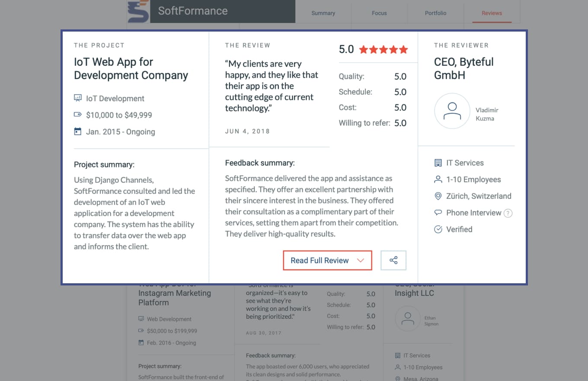Switch to the Summary tab
588x381 pixels.
pyautogui.click(x=323, y=13)
